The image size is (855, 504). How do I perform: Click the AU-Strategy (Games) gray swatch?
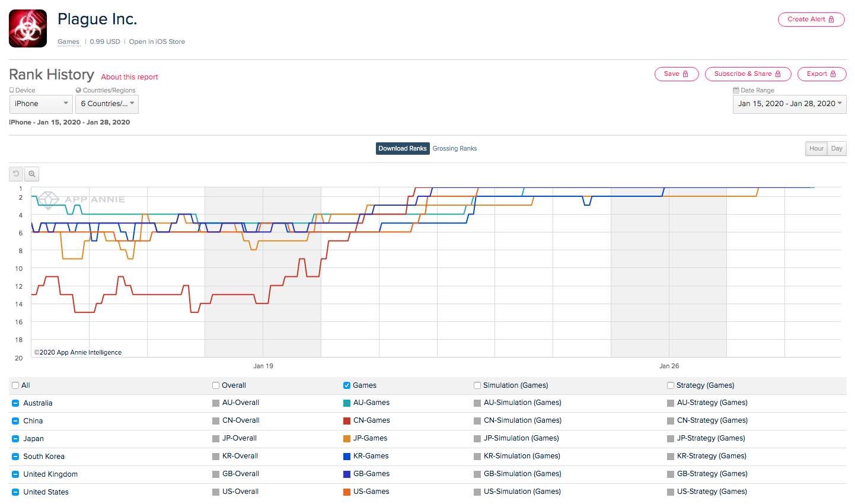(x=671, y=403)
